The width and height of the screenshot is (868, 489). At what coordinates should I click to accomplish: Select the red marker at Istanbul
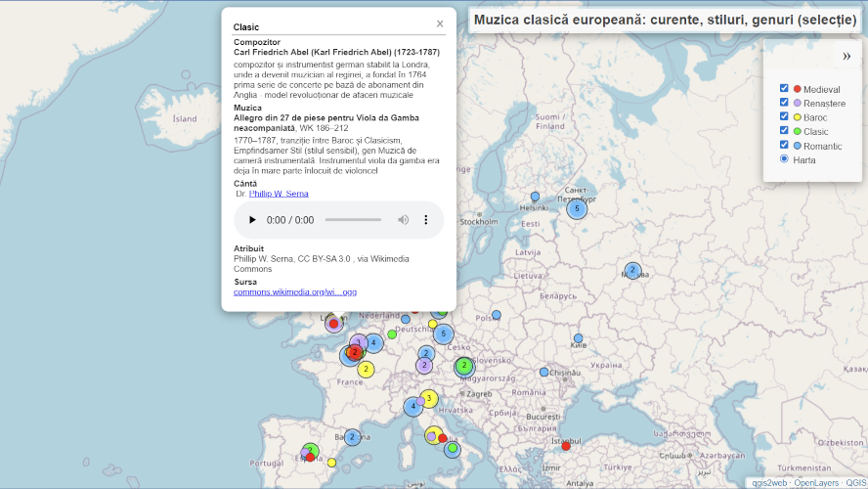click(x=566, y=446)
